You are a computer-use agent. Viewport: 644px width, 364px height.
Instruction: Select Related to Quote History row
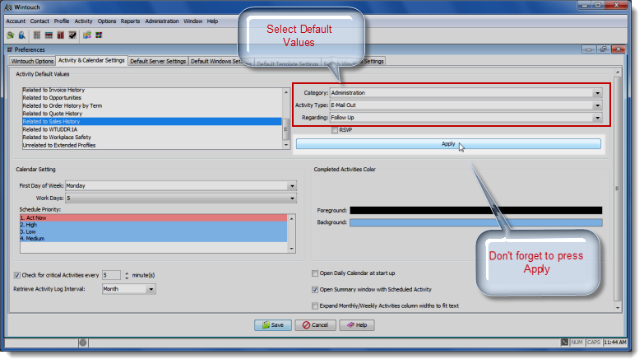tap(152, 114)
